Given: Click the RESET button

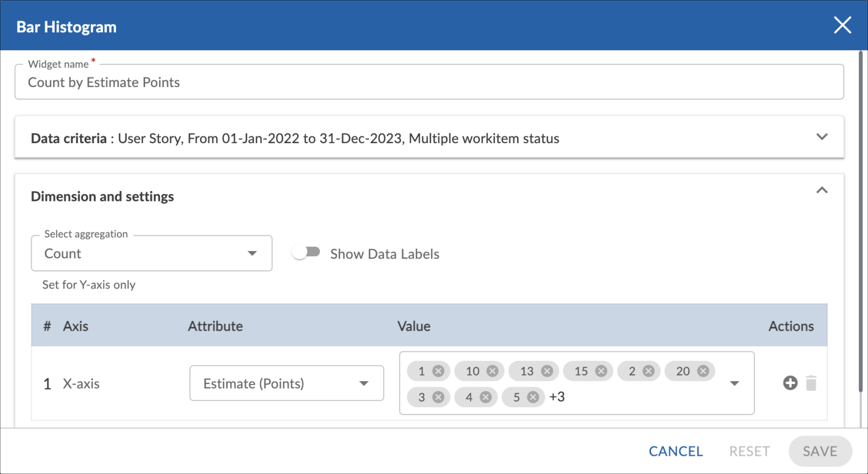Looking at the screenshot, I should click(x=749, y=451).
